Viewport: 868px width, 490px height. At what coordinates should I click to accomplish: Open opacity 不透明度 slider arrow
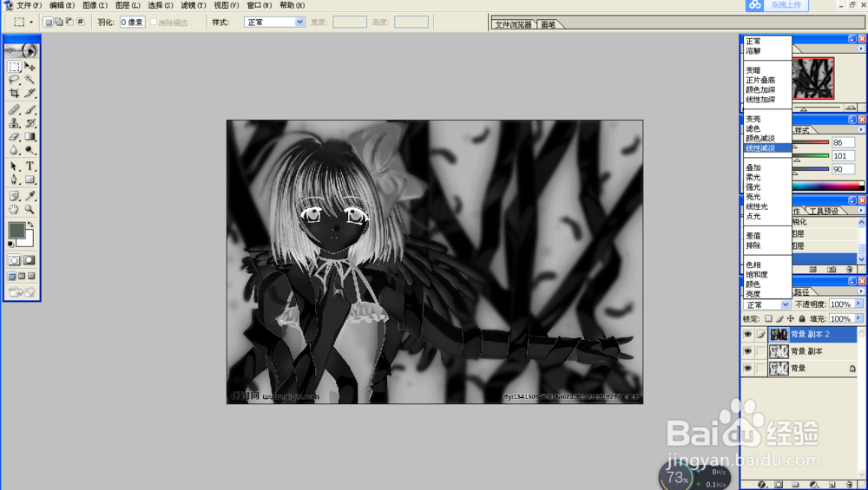click(x=858, y=304)
